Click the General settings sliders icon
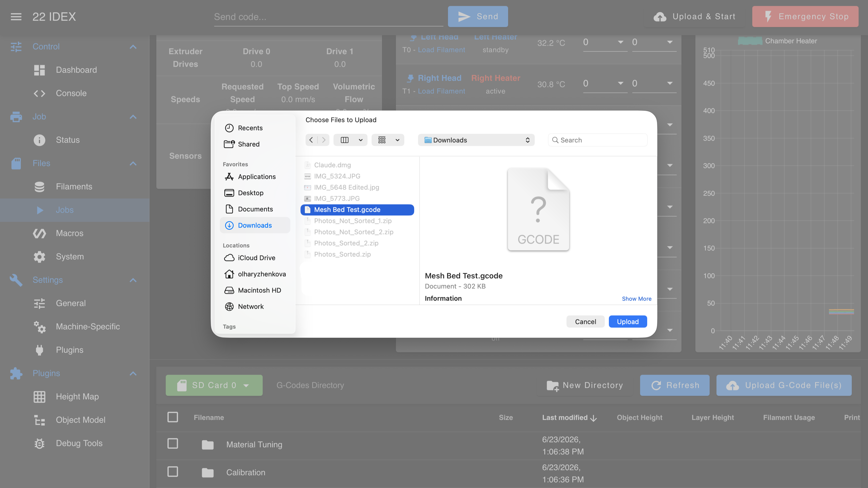This screenshot has width=868, height=488. [39, 303]
